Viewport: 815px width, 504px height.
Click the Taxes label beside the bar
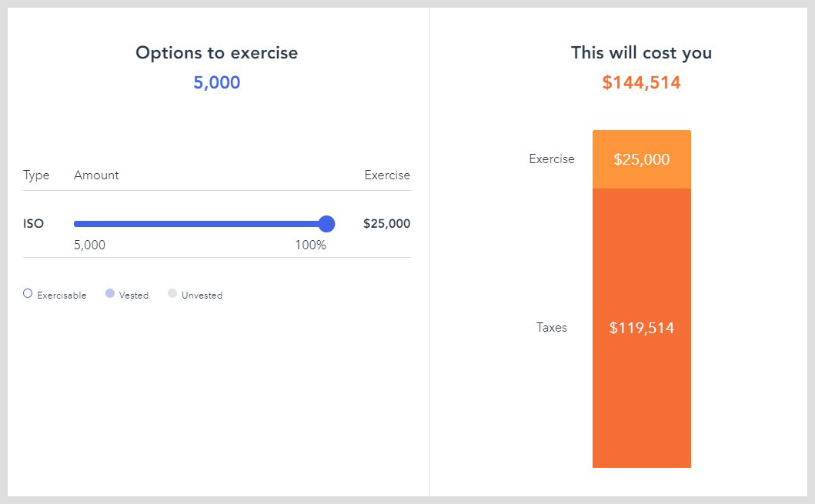click(x=552, y=327)
